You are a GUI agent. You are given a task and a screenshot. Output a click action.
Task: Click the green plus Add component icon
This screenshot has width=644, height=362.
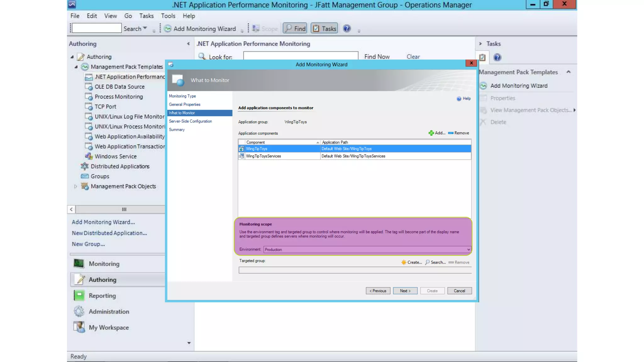click(x=431, y=133)
